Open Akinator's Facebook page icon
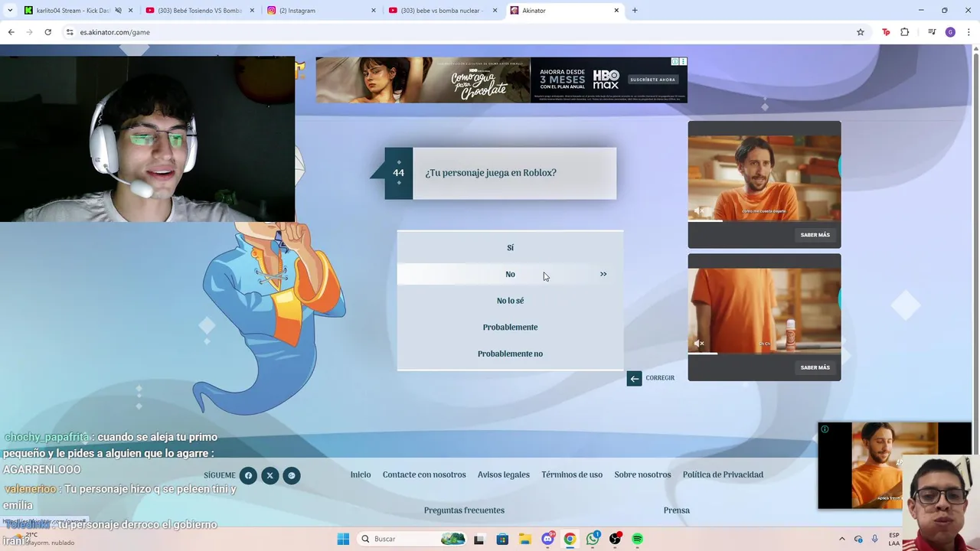Image resolution: width=980 pixels, height=551 pixels. (248, 475)
